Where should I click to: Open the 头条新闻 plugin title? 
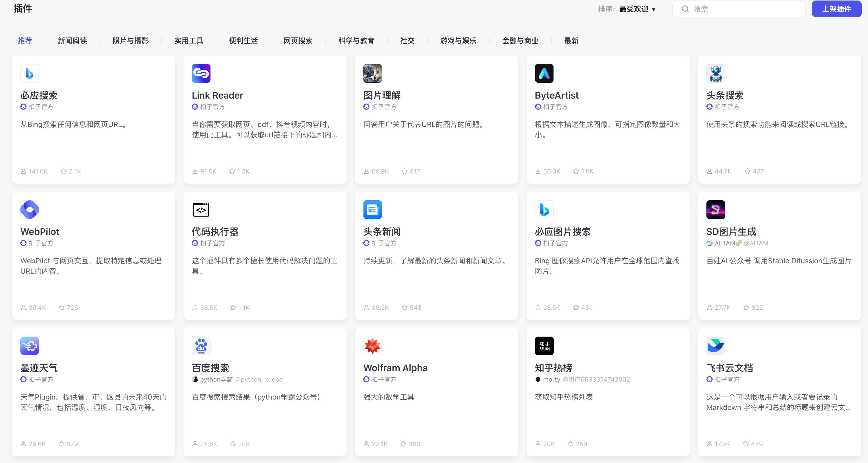pyautogui.click(x=382, y=231)
